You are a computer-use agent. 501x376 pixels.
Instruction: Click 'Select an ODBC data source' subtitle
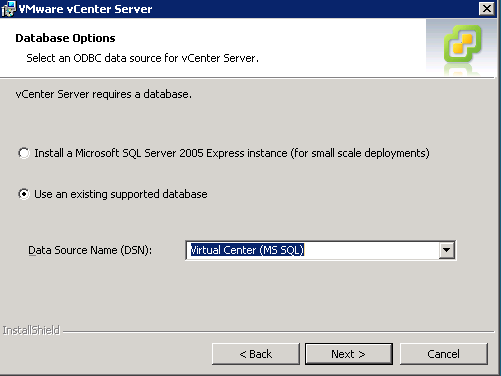(x=143, y=58)
